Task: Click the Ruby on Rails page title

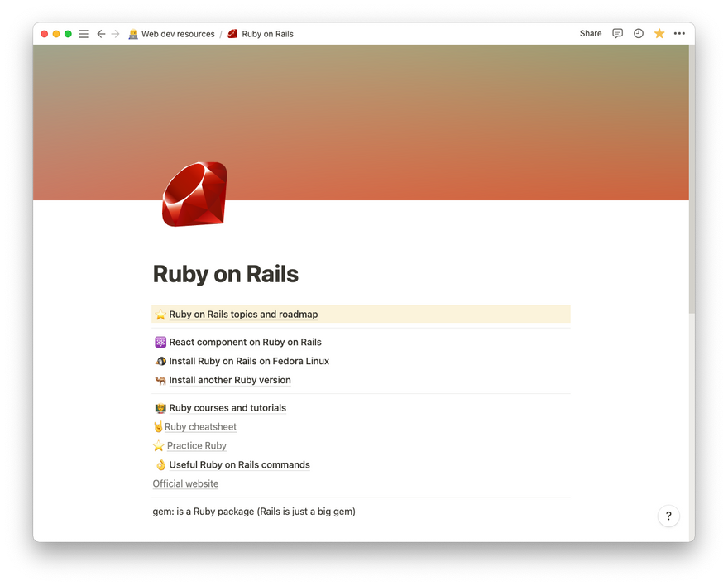Action: [x=226, y=274]
